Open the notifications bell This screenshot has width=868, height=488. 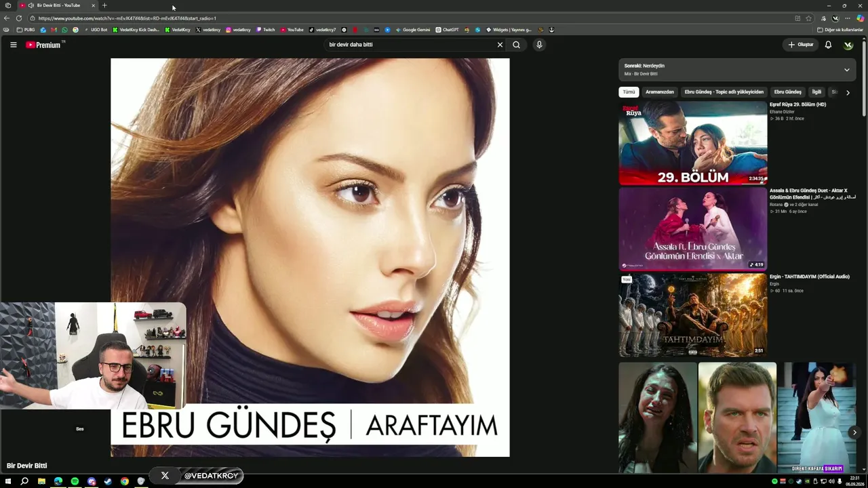[828, 45]
